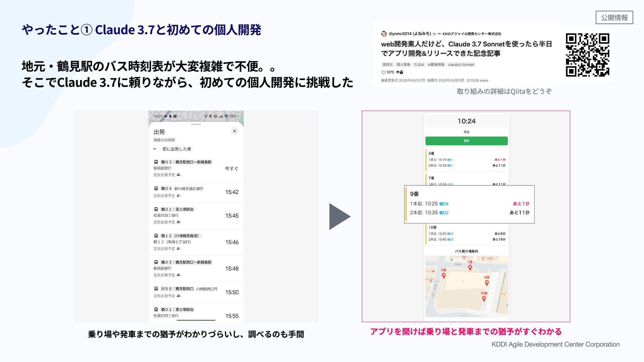Image resolution: width=644 pixels, height=362 pixels.
Task: Click the green 更新 refresh button
Action: (x=466, y=141)
